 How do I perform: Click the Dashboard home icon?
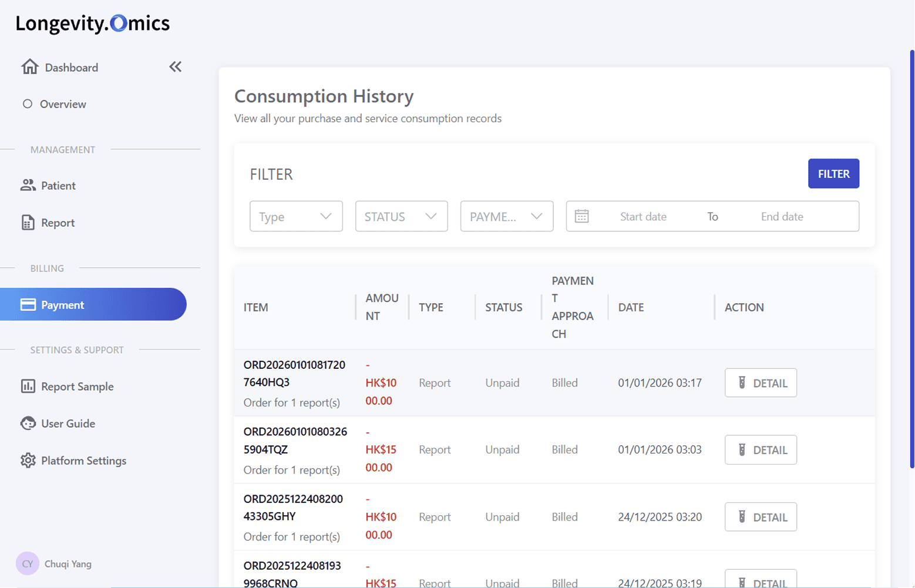click(29, 67)
